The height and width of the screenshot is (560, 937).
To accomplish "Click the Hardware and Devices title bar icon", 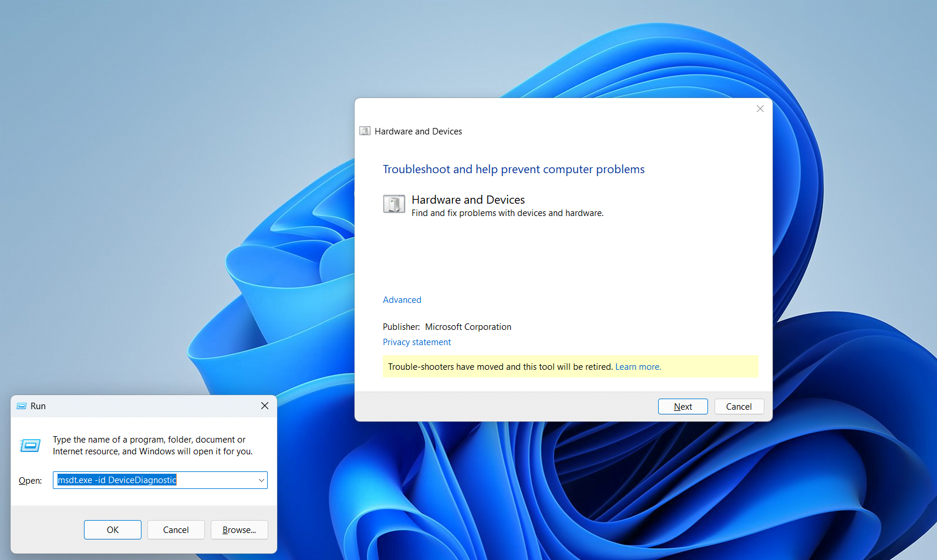I will 365,131.
